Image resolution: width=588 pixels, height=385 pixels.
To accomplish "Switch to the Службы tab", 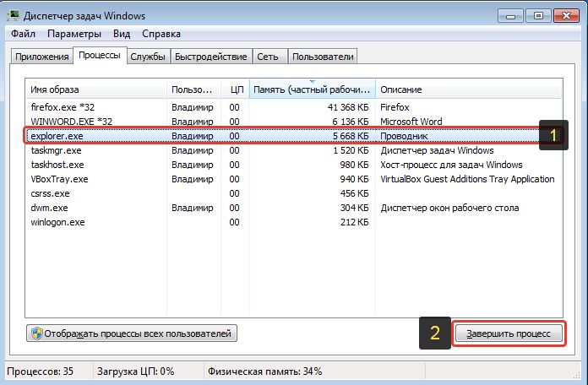I will 148,57.
